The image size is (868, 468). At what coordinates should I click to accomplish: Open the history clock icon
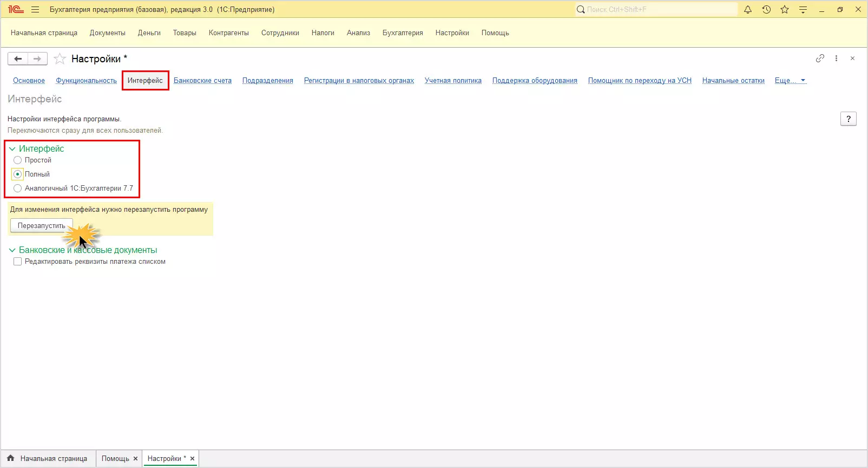(766, 9)
